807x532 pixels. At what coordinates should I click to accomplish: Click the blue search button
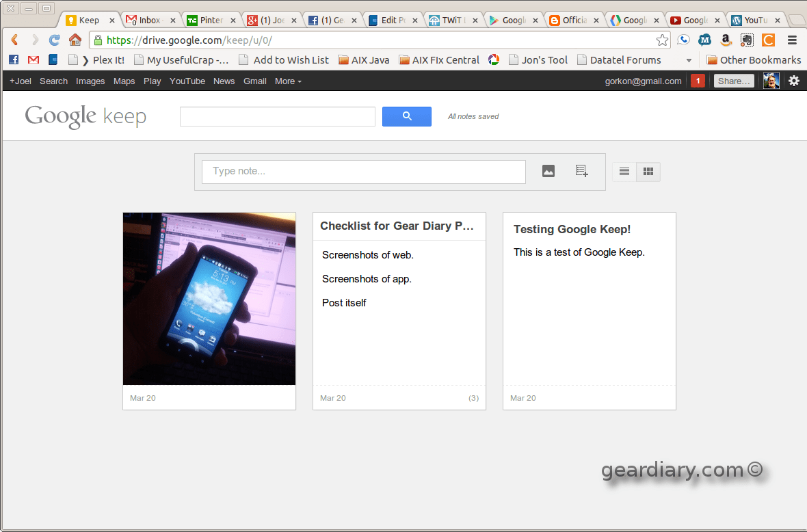pos(407,116)
